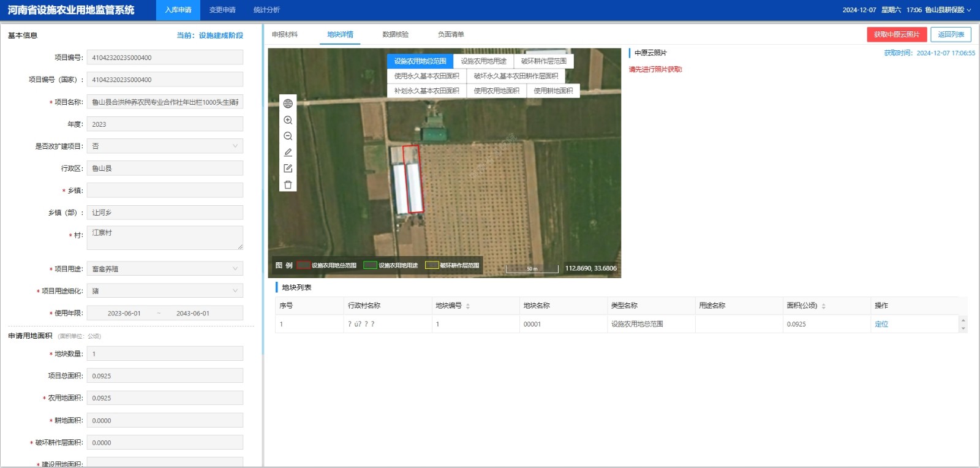Sort by 面积(公顷) column arrows
The image size is (980, 468).
(823, 306)
